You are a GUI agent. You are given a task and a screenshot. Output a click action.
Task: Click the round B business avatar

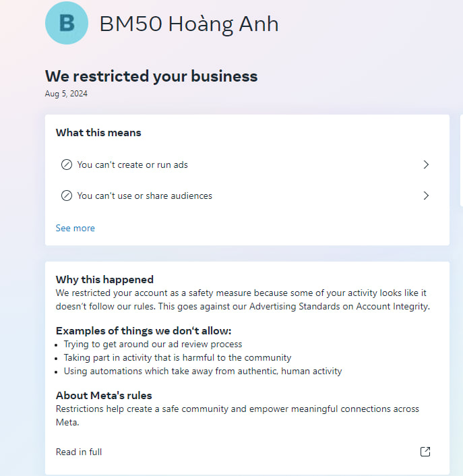click(67, 23)
